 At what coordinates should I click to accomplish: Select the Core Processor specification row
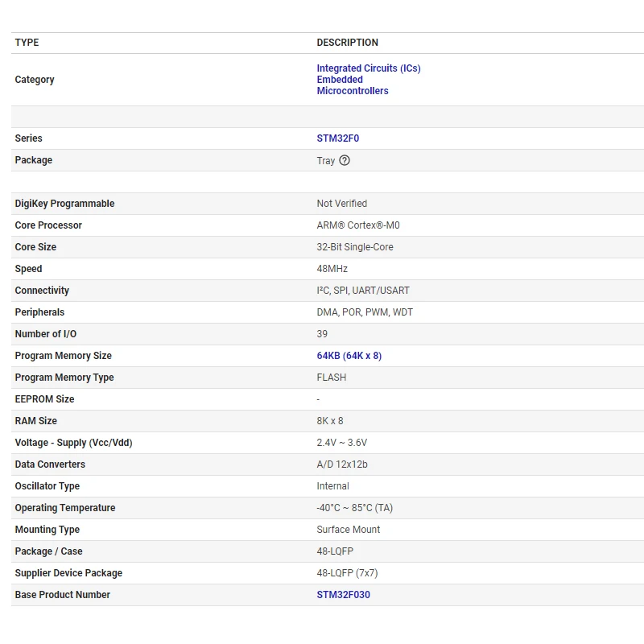pos(48,225)
